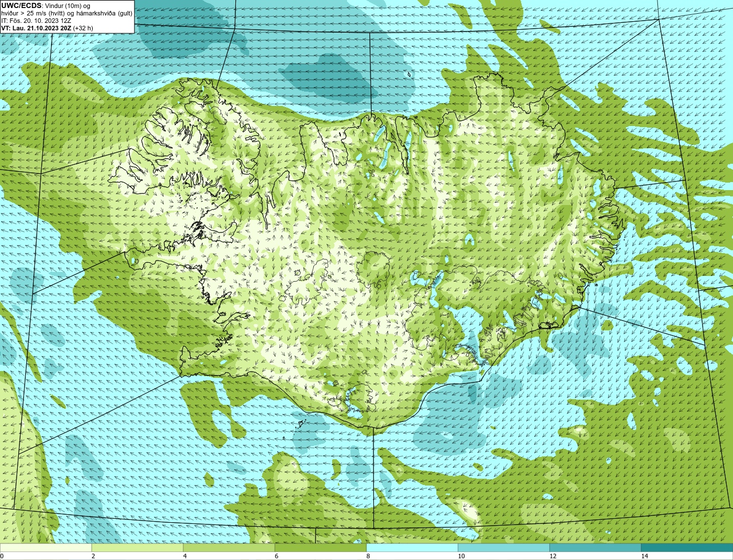Click the legend value '6'
Viewport: 733px width, 560px height.
coord(276,556)
